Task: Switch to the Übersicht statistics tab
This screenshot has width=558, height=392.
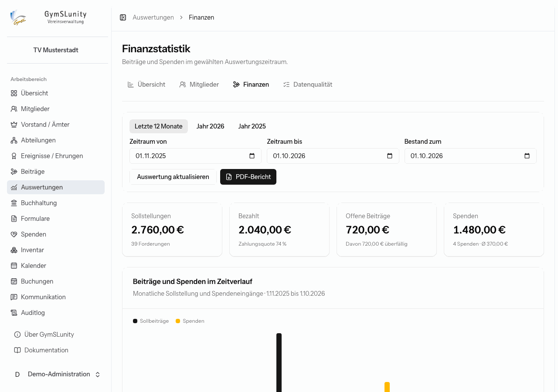Action: point(146,84)
